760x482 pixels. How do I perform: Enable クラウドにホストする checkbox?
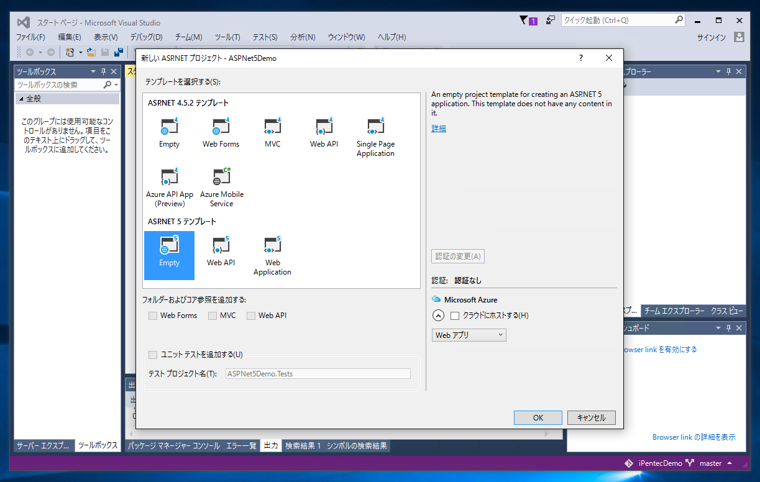(455, 316)
